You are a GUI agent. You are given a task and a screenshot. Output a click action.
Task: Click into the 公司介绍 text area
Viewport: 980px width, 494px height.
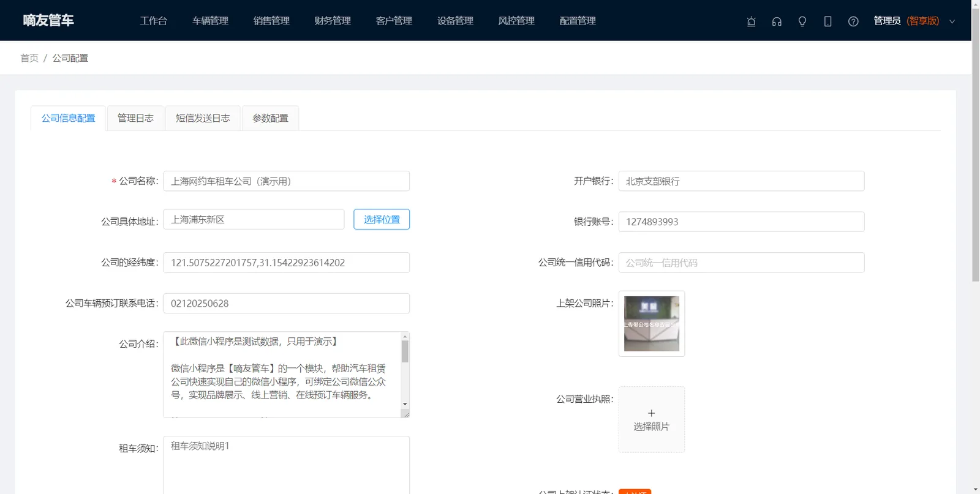282,375
